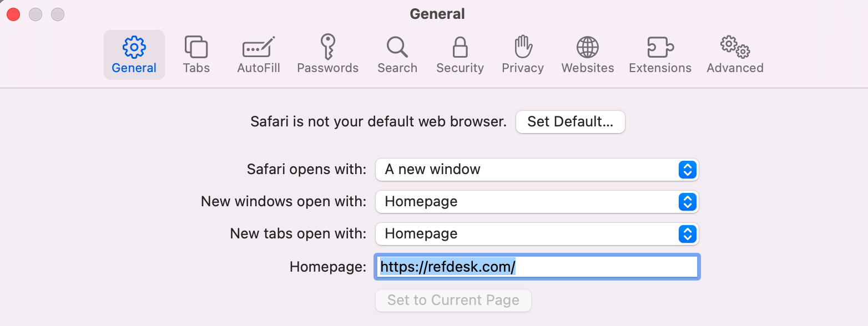Image resolution: width=868 pixels, height=326 pixels.
Task: Select the Passwords key icon
Action: (x=328, y=55)
